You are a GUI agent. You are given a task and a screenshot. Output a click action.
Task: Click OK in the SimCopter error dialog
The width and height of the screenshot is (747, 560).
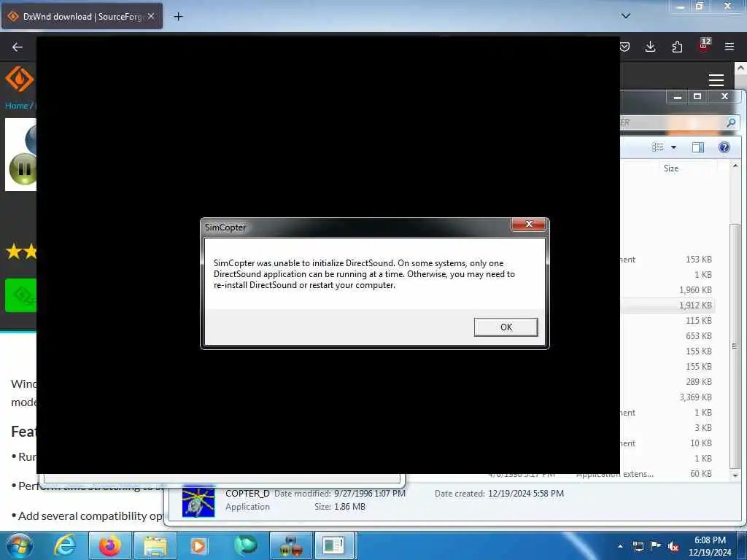click(506, 327)
